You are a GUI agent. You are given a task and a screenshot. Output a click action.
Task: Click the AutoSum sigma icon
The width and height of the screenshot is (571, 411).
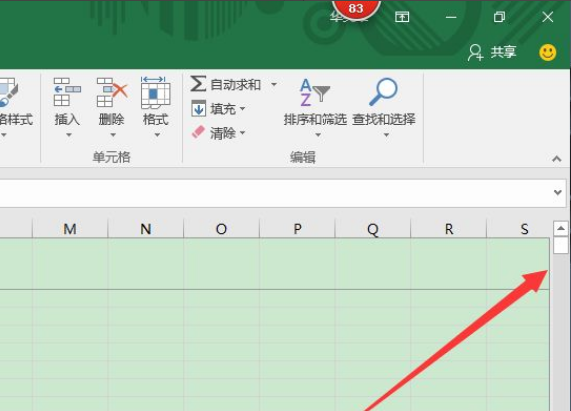click(x=198, y=84)
